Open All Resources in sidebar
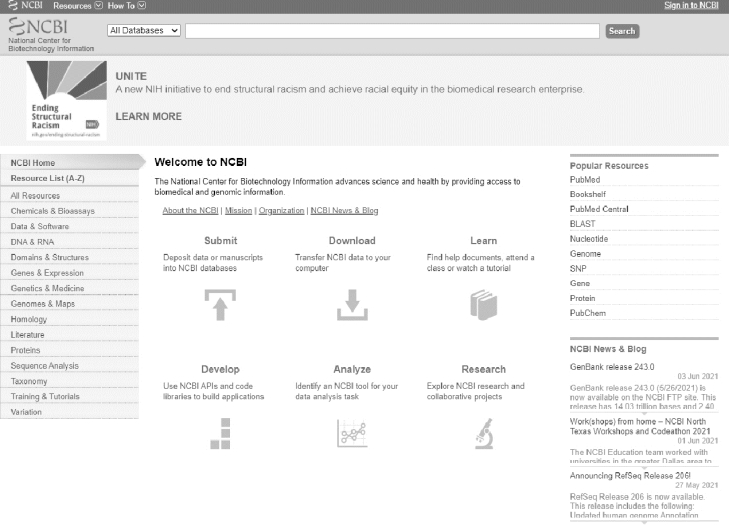Viewport: 729px width, 525px height. (x=70, y=196)
